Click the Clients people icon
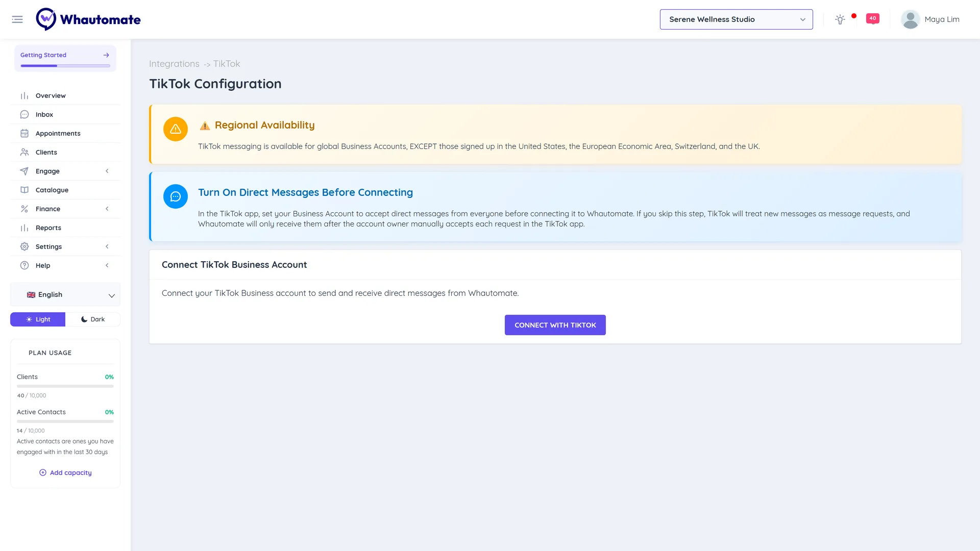Image resolution: width=980 pixels, height=551 pixels. (24, 153)
